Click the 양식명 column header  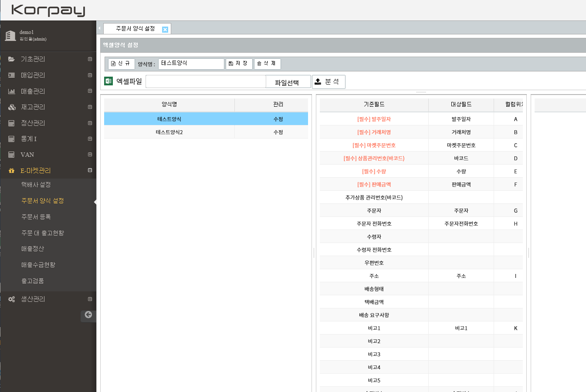point(169,105)
